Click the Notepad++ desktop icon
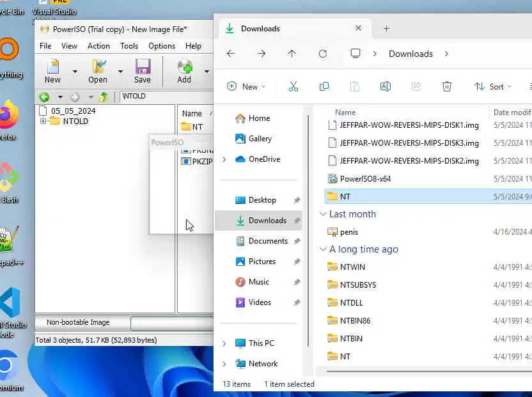The image size is (532, 397). 10,240
